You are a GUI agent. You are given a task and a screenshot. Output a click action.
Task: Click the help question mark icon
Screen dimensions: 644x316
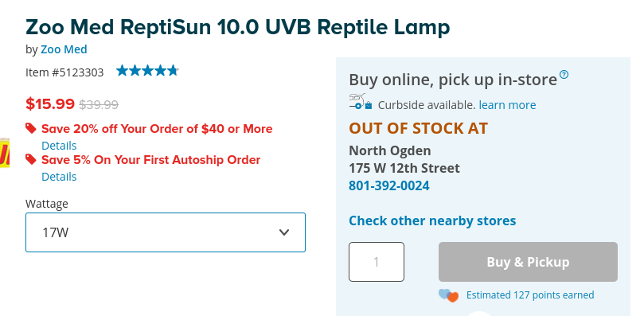[564, 74]
